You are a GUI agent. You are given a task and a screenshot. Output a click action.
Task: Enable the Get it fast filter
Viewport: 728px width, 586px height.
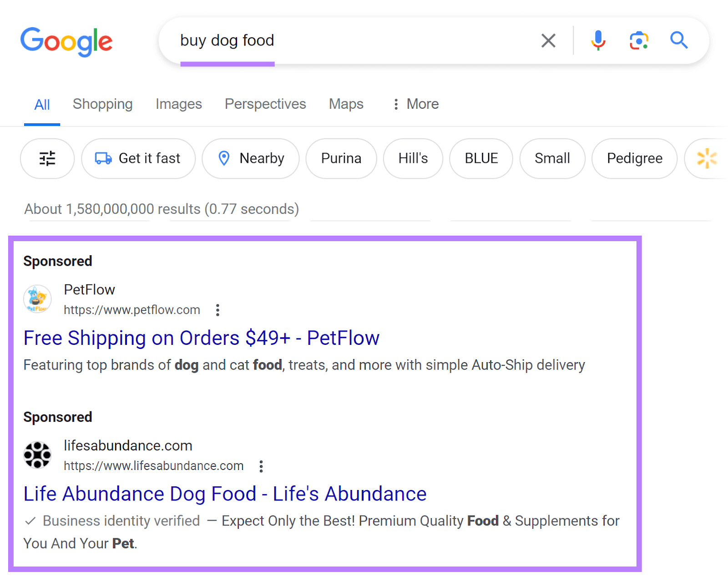(x=138, y=158)
